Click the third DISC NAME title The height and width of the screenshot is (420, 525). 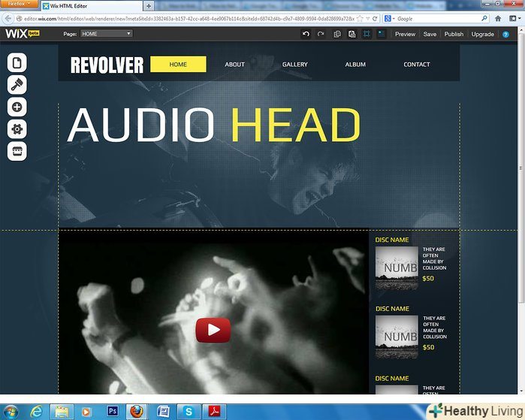(392, 379)
